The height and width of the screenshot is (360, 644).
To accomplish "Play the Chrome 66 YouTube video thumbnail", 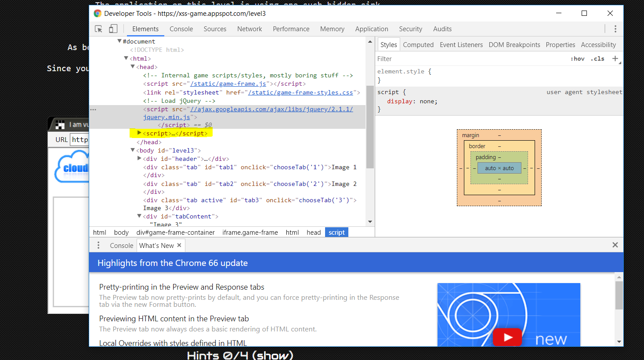I will tap(508, 337).
